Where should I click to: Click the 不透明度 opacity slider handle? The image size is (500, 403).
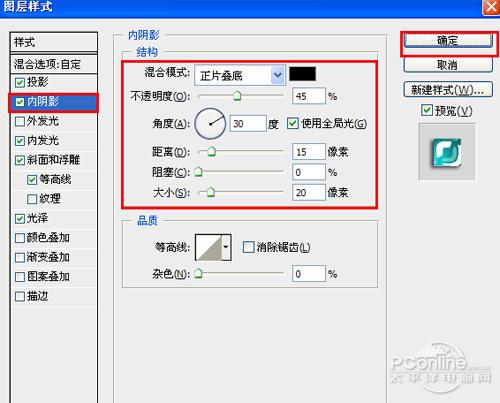(x=237, y=96)
